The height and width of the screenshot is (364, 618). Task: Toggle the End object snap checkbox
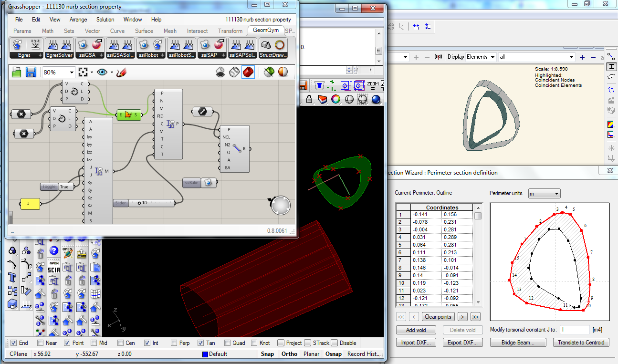(14, 343)
